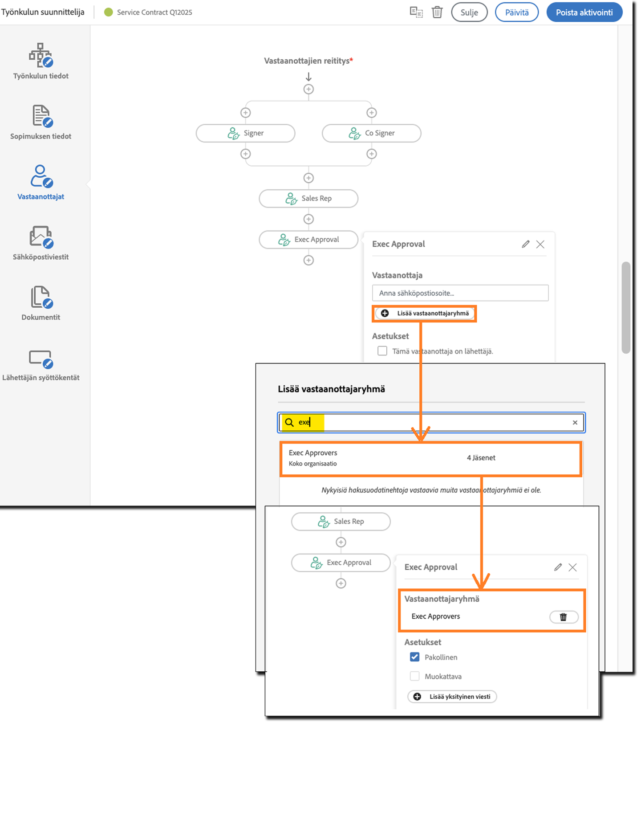
Task: Clear the recipient group search field
Action: [x=575, y=422]
